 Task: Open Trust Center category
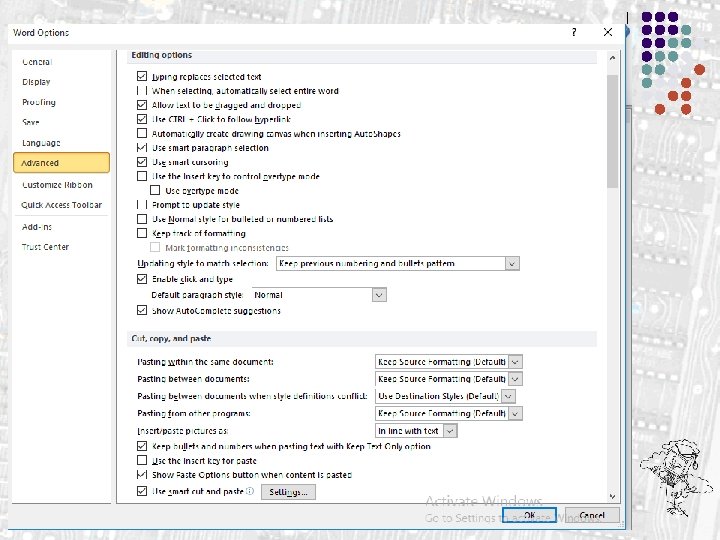tap(62, 247)
